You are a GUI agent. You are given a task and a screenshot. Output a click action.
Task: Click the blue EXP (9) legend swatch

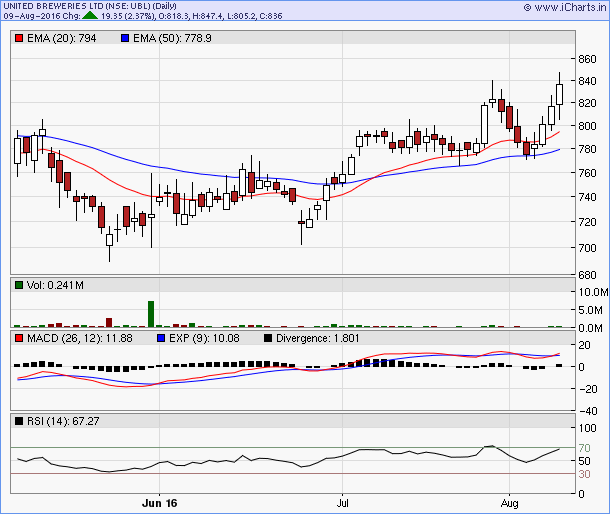pos(161,338)
